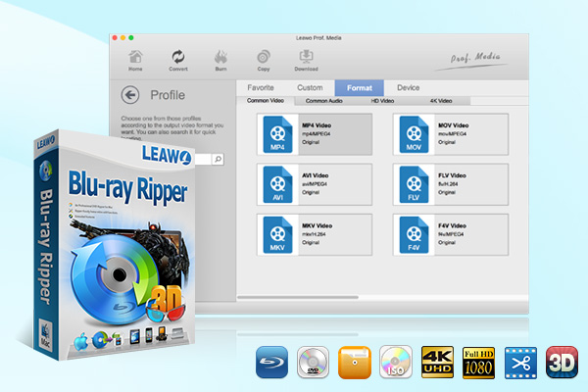Screen dimensions: 588x392
Task: Choose the F4V Video profile text
Action: click(452, 225)
